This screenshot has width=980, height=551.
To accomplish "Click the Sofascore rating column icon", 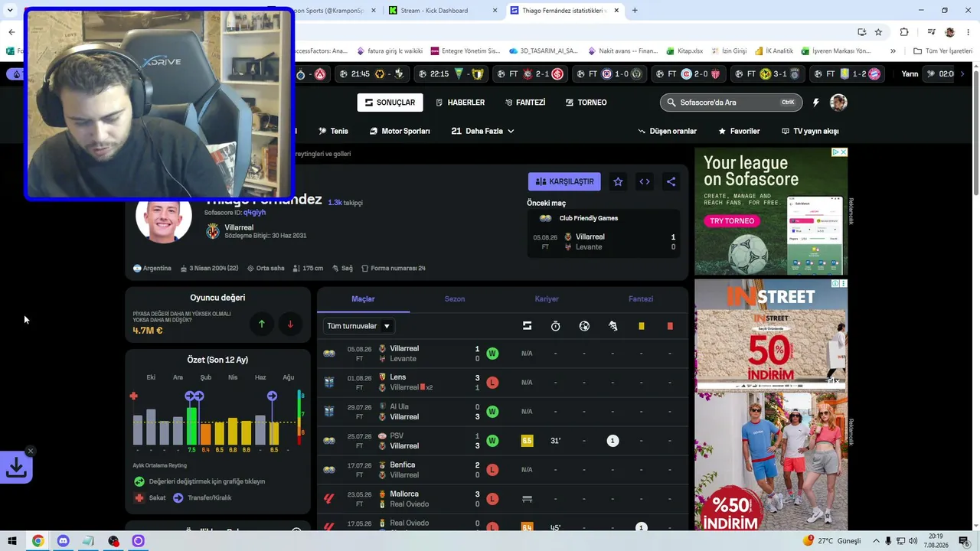I will [527, 326].
